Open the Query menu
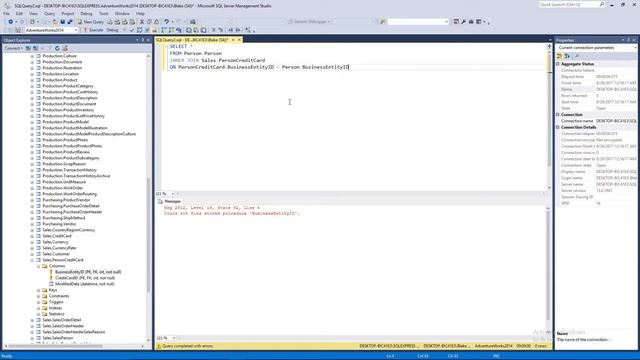 click(x=49, y=13)
